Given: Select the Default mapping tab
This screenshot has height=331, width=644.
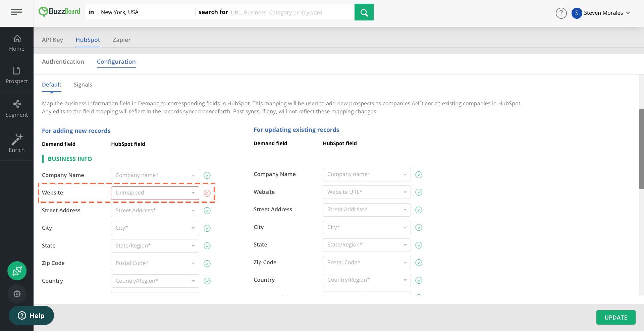Looking at the screenshot, I should 52,85.
